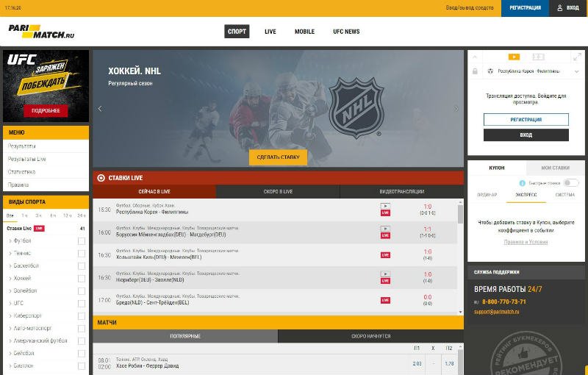Check the Хоккей checkbox
Screen dimensions: 588x375
(82, 279)
